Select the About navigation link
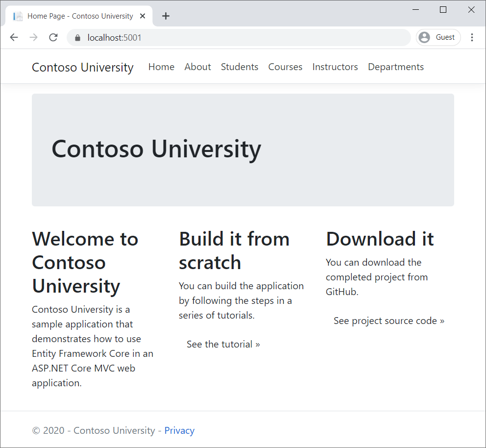486x448 pixels. (x=197, y=67)
